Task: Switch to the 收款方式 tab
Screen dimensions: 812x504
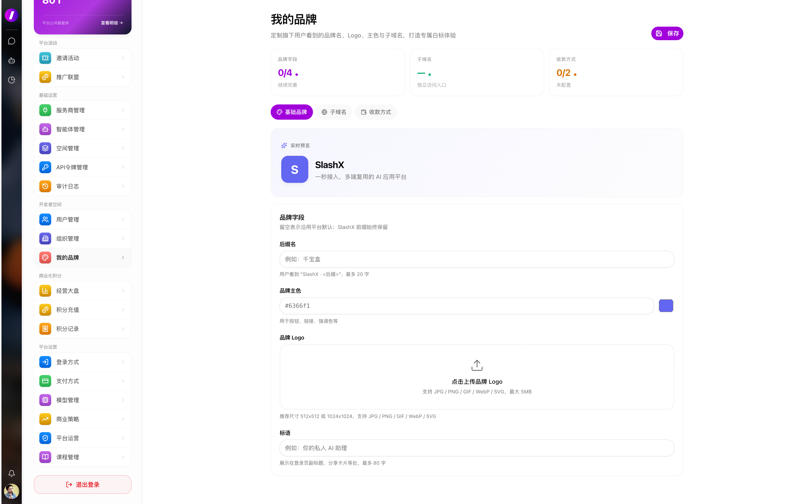Action: pos(376,112)
